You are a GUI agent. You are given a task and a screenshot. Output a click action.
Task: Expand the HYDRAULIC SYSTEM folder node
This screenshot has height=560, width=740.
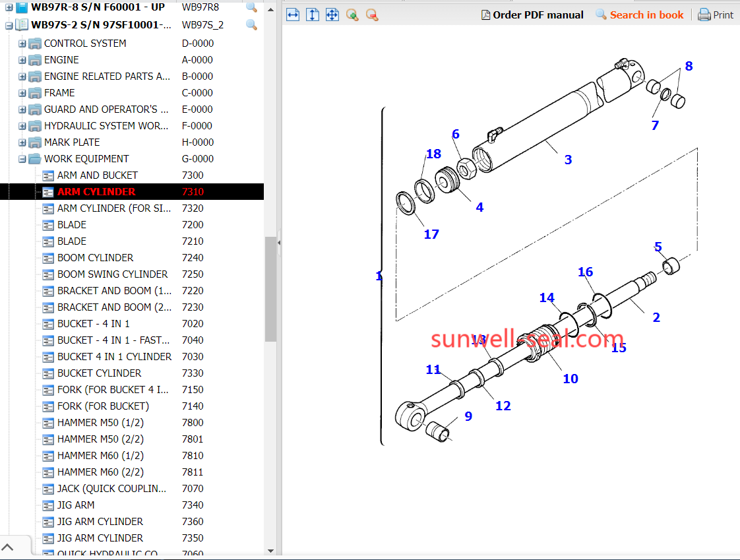click(22, 126)
